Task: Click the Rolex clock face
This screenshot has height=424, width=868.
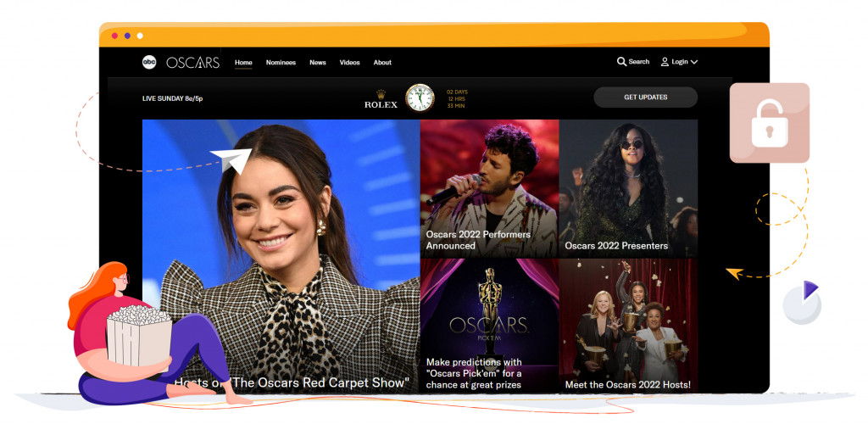Action: pos(420,98)
